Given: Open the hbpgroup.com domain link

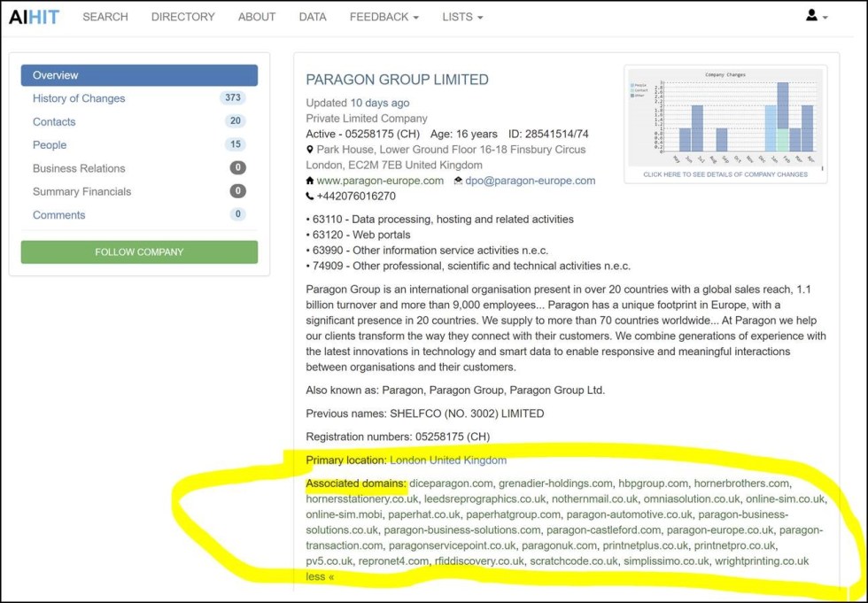Looking at the screenshot, I should pyautogui.click(x=654, y=483).
